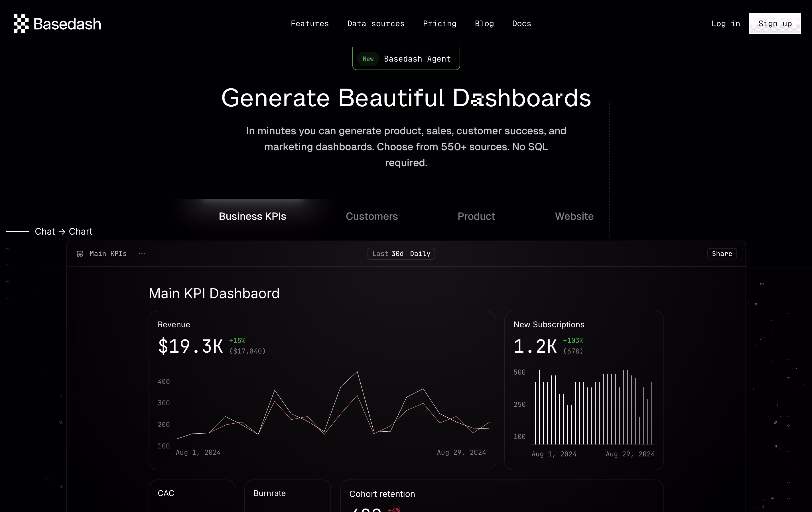This screenshot has height=512, width=812.
Task: Click the +103% subscriptions change indicator
Action: tap(573, 340)
